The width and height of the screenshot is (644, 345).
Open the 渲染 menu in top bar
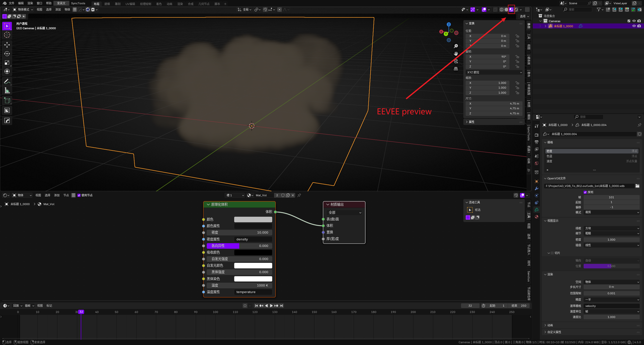pyautogui.click(x=30, y=3)
